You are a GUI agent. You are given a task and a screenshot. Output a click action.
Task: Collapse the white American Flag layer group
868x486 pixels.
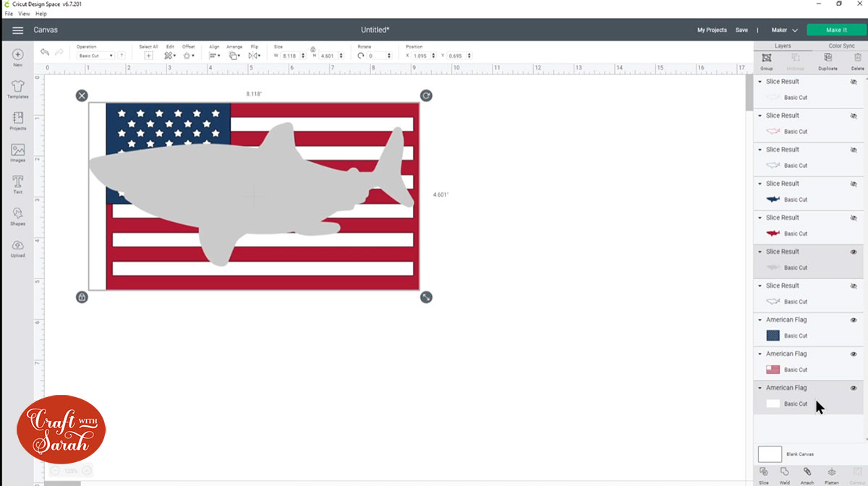(x=760, y=388)
